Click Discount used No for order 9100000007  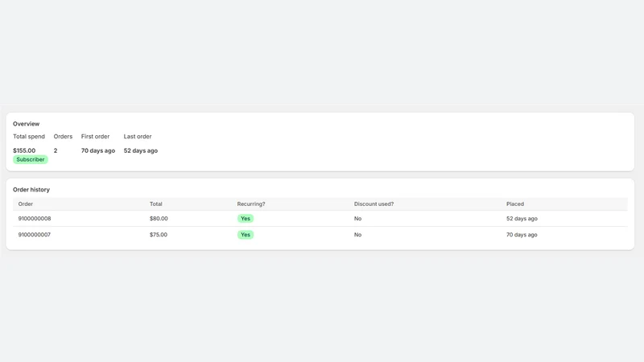[x=357, y=235]
